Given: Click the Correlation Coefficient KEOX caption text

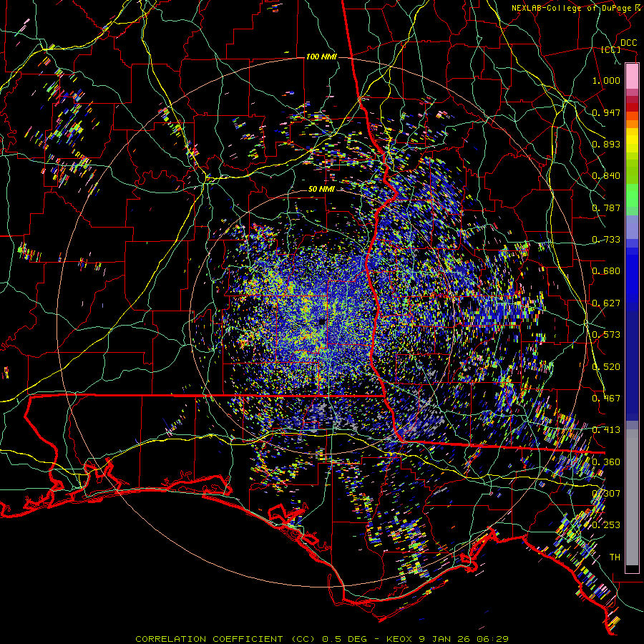Looking at the screenshot, I should click(321, 639).
